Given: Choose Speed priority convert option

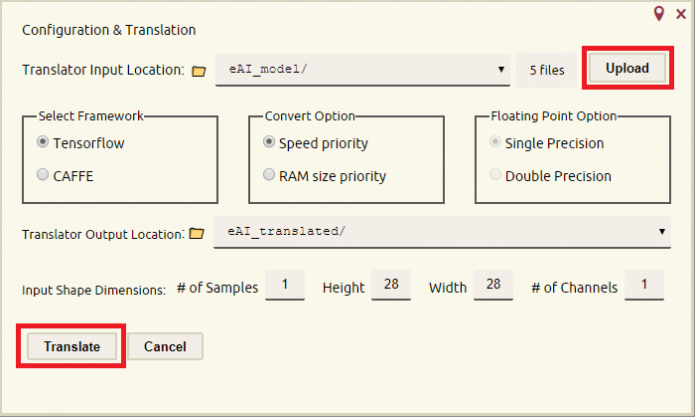Looking at the screenshot, I should point(269,143).
